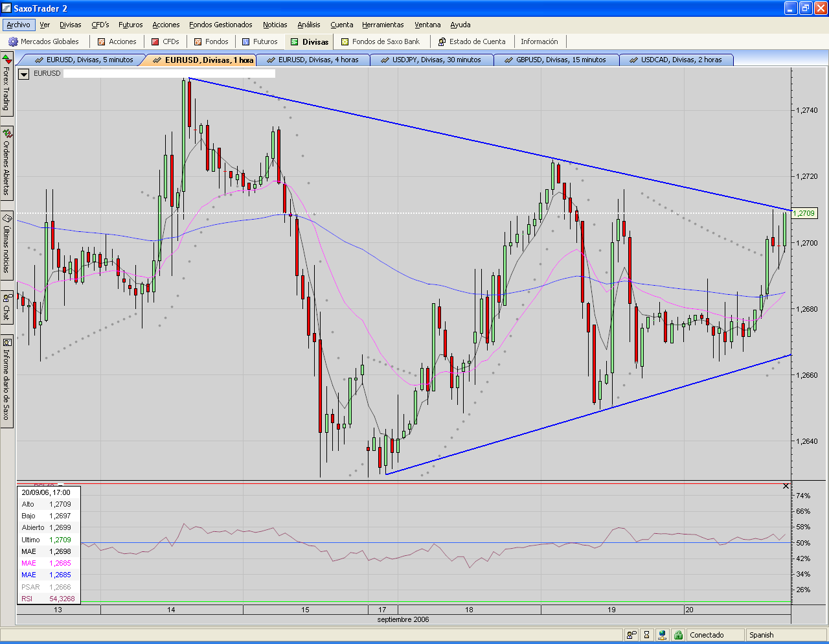829x644 pixels.
Task: Click the 1,2709 current price label
Action: 805,213
